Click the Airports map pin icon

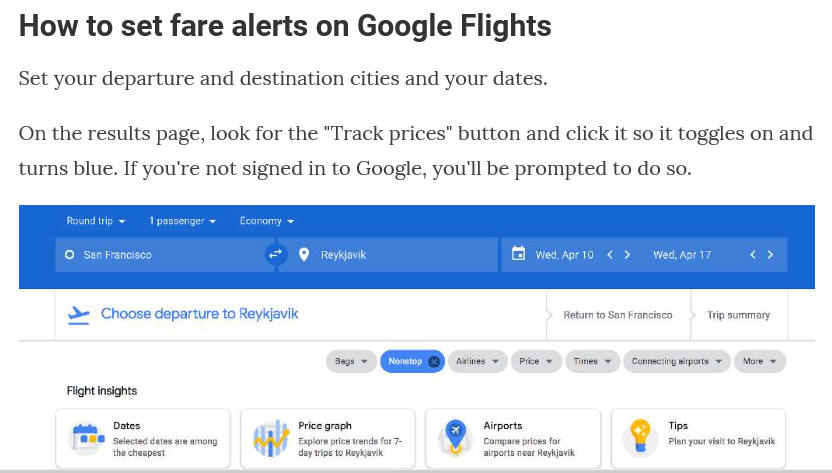coord(455,437)
